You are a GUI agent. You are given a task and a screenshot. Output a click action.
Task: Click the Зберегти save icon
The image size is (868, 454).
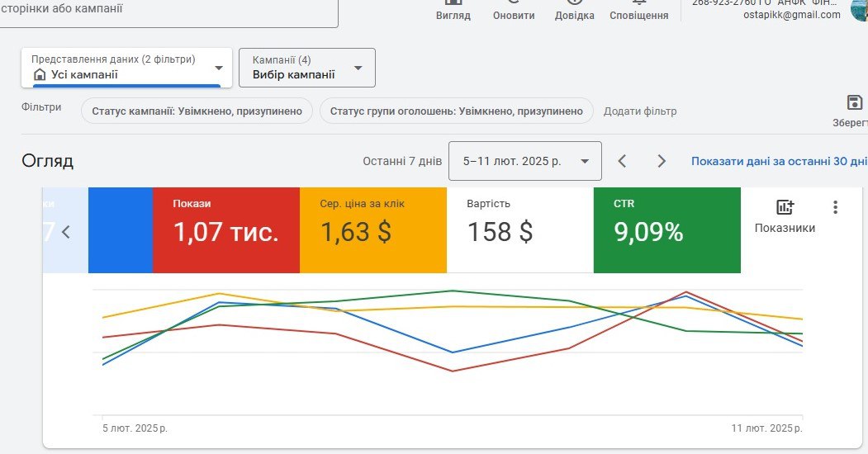[x=855, y=103]
